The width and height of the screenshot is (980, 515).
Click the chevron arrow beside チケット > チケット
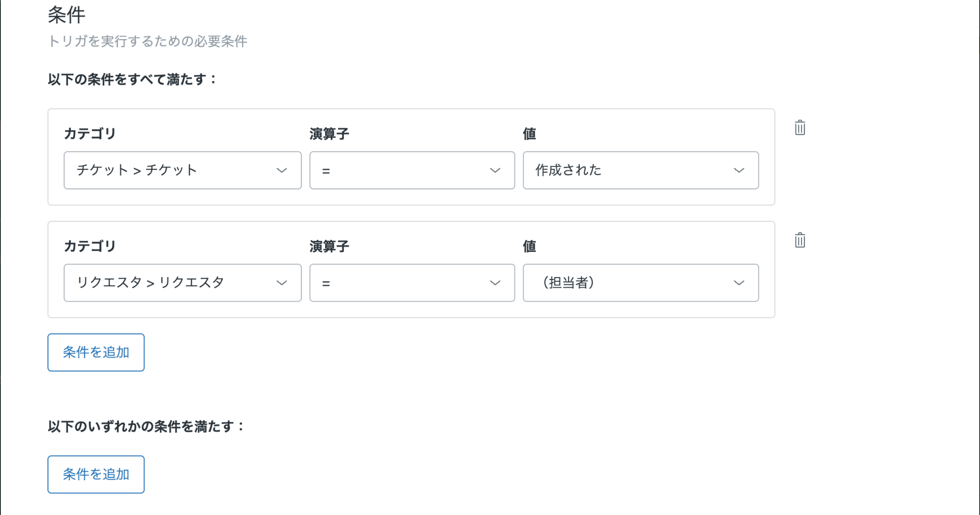282,171
